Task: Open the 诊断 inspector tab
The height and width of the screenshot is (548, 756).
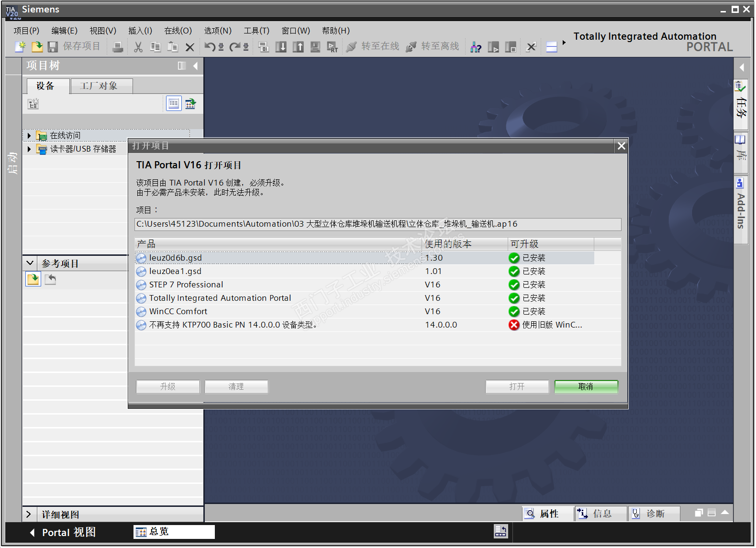Action: (654, 514)
